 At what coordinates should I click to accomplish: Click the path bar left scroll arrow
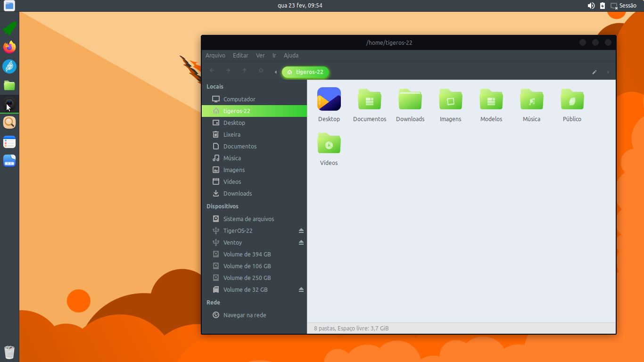pyautogui.click(x=276, y=72)
